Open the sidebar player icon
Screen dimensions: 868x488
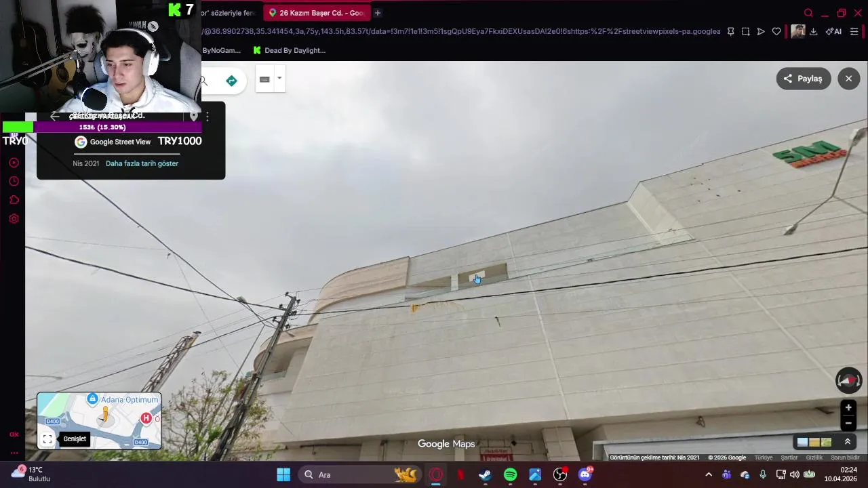click(x=14, y=163)
